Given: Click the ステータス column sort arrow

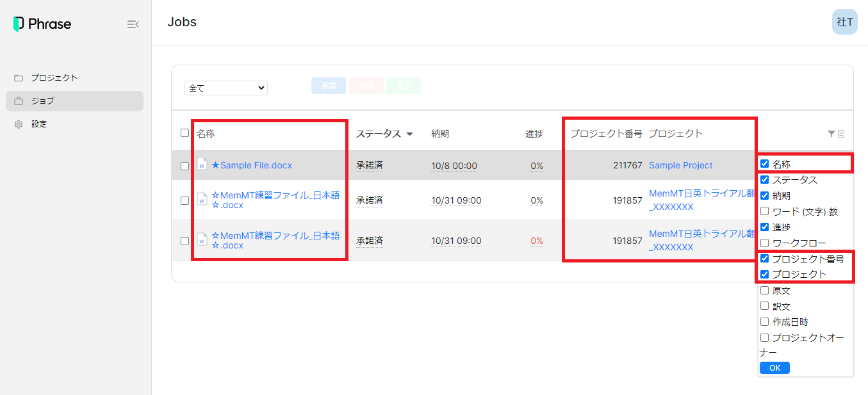Looking at the screenshot, I should [x=410, y=134].
